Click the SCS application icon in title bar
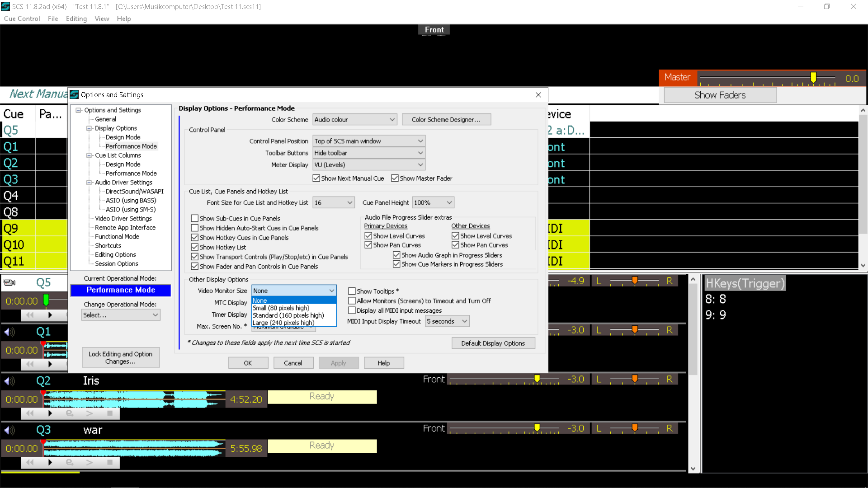This screenshot has width=868, height=488. tap(5, 6)
